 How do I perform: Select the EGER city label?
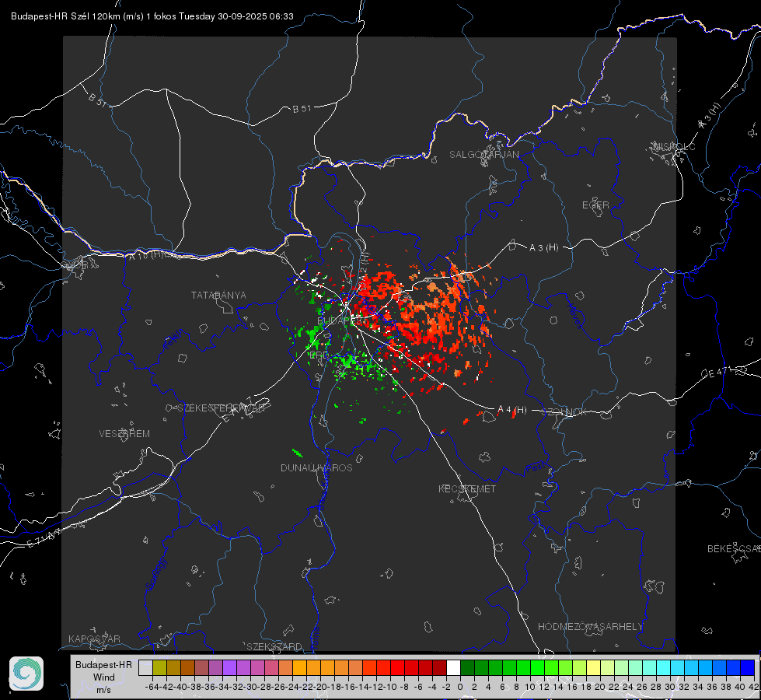click(x=595, y=205)
